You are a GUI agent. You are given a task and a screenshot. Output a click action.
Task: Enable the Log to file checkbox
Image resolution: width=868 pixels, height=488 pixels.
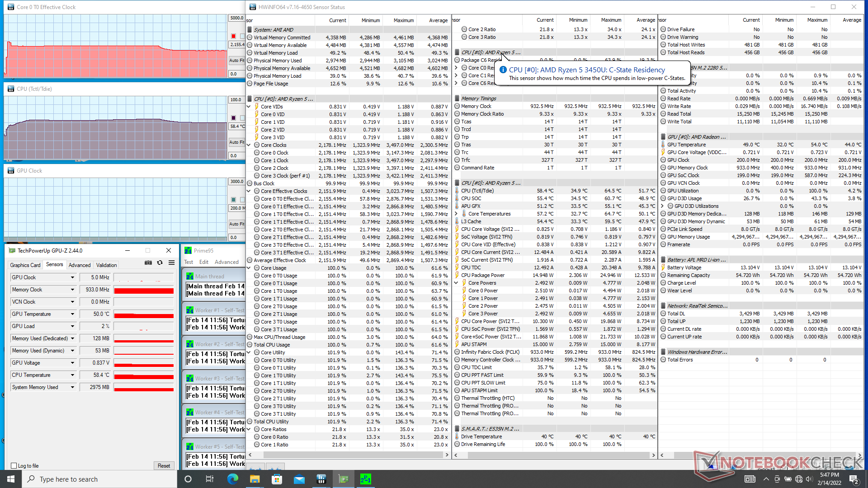[x=14, y=466]
